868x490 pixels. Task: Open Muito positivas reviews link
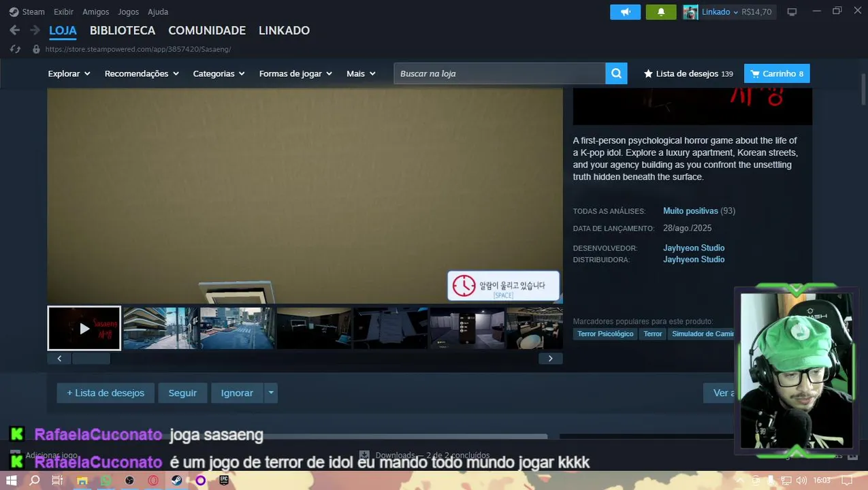point(690,211)
